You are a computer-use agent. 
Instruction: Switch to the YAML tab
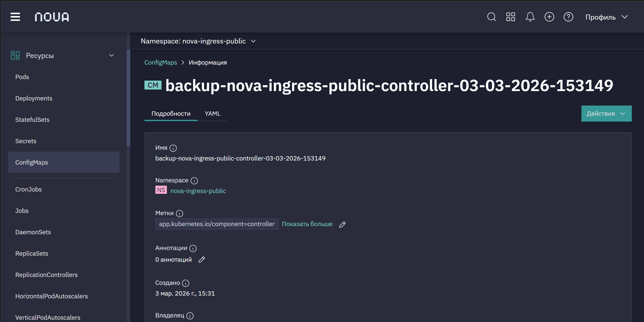212,113
